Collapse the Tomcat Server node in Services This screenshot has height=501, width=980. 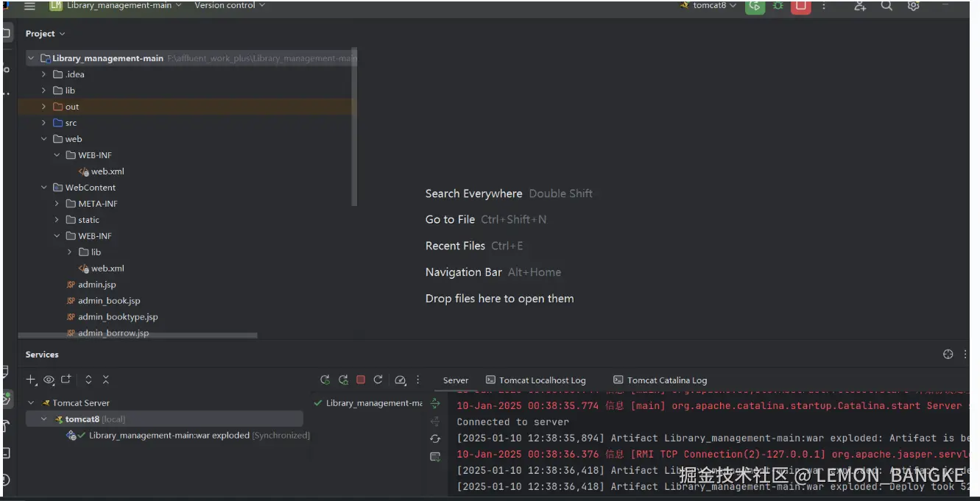tap(31, 403)
